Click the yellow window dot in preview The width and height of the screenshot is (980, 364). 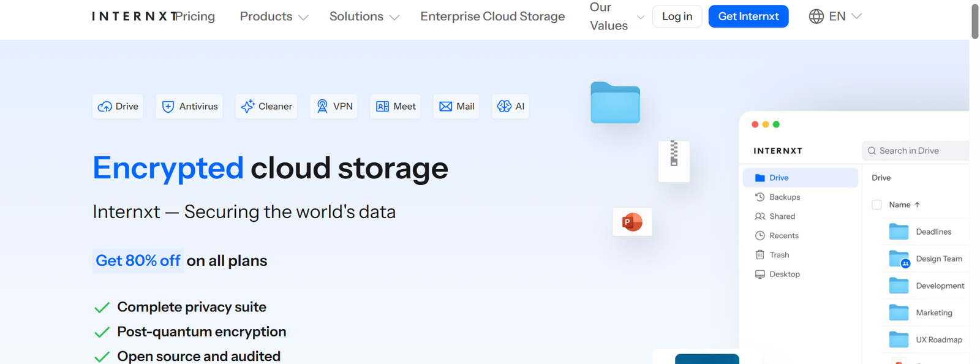(x=766, y=124)
